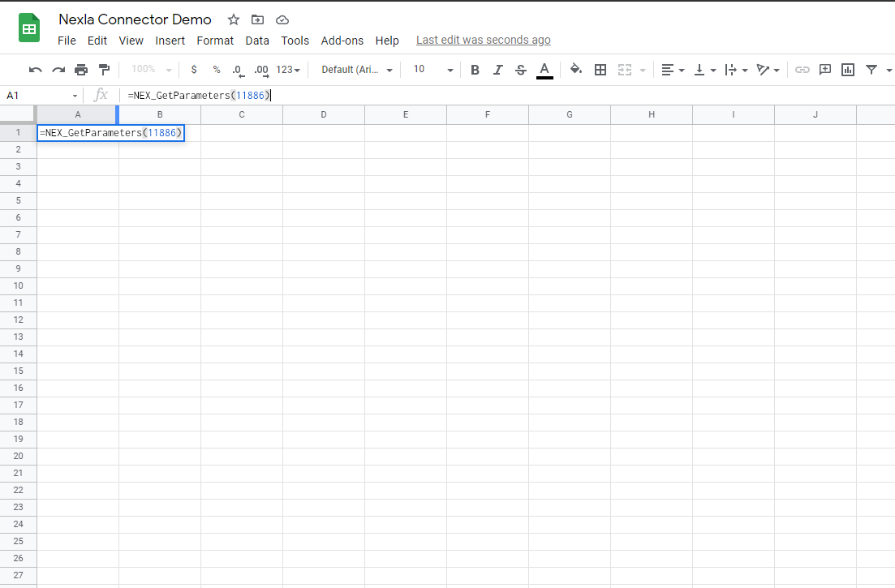Open the horizontal align dropdown
Image resolution: width=895 pixels, height=588 pixels.
coord(673,70)
